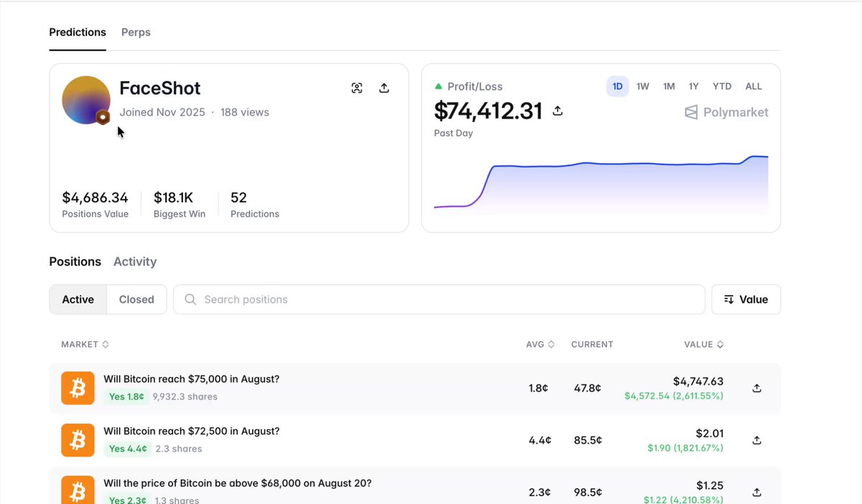Screen dimensions: 862x504
Task: Sort positions by AVG column
Action: (540, 345)
